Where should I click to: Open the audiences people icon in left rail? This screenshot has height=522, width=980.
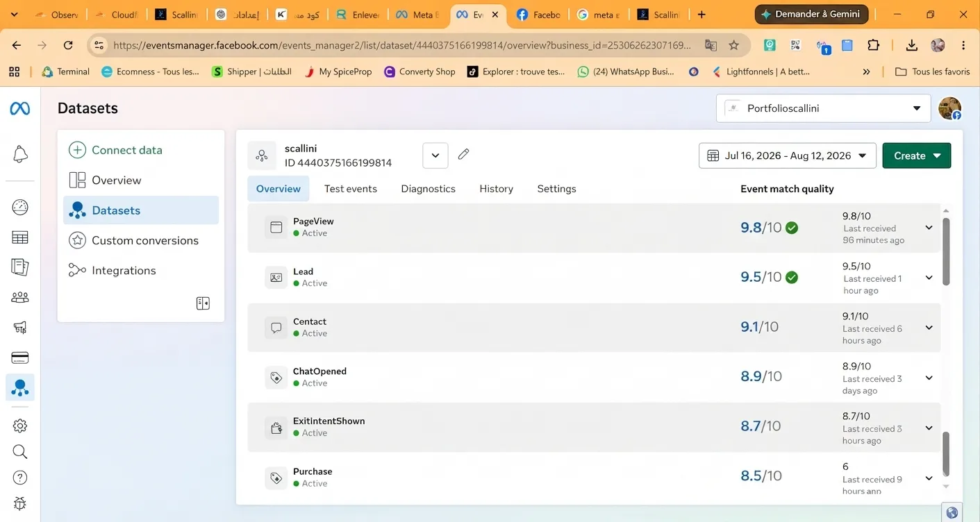pyautogui.click(x=20, y=297)
